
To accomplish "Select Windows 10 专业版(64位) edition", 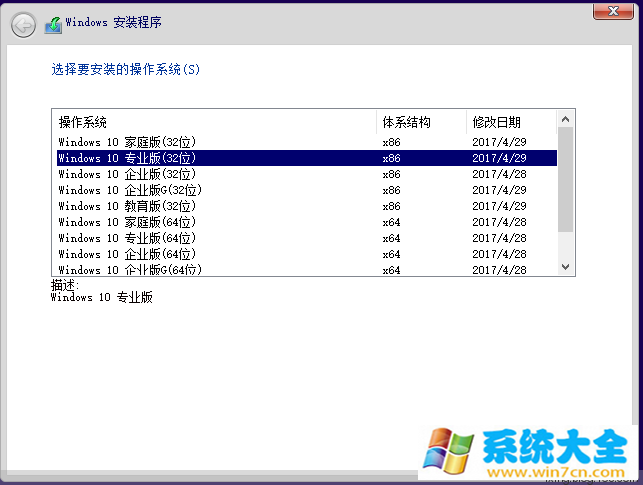I will (x=130, y=238).
